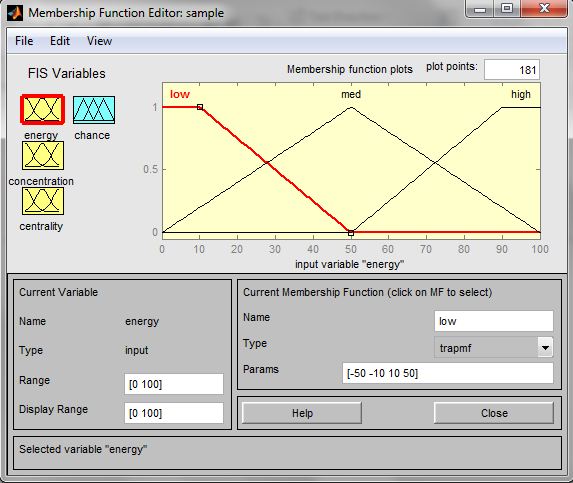Click the Help button
573x483 pixels.
pos(302,413)
